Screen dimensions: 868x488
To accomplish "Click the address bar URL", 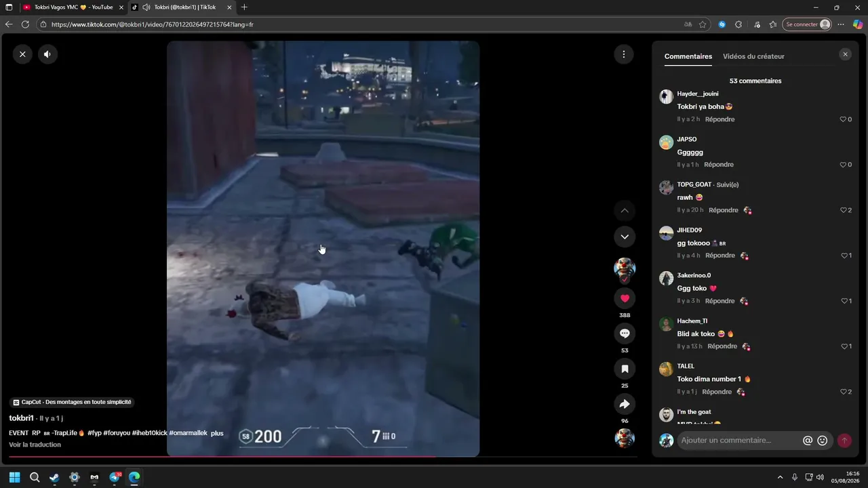I will [x=153, y=24].
